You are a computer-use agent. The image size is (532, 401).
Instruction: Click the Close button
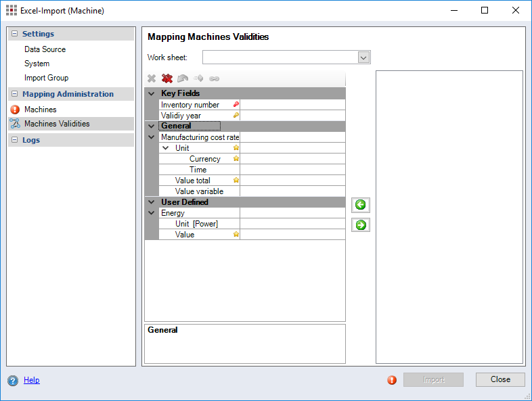point(500,379)
